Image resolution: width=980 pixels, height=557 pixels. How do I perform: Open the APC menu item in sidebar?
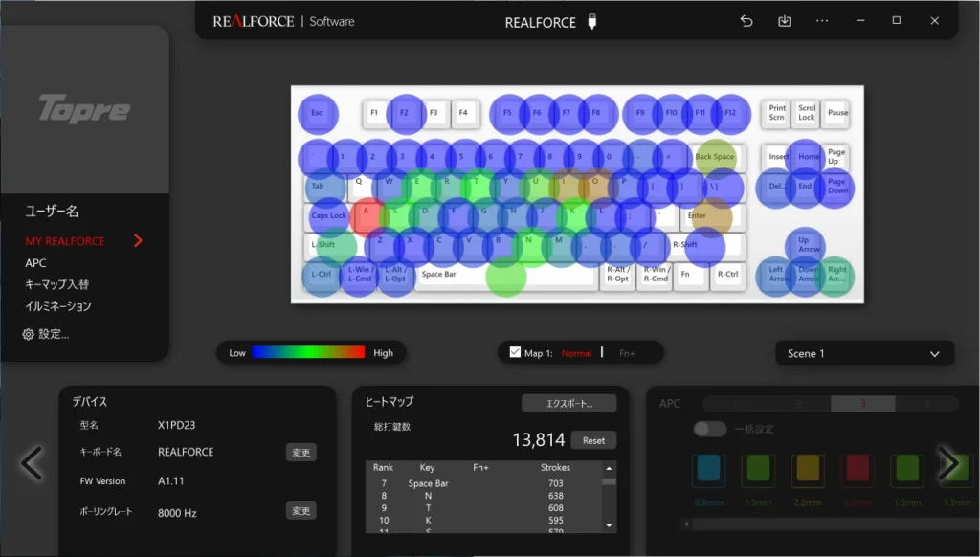tap(35, 263)
